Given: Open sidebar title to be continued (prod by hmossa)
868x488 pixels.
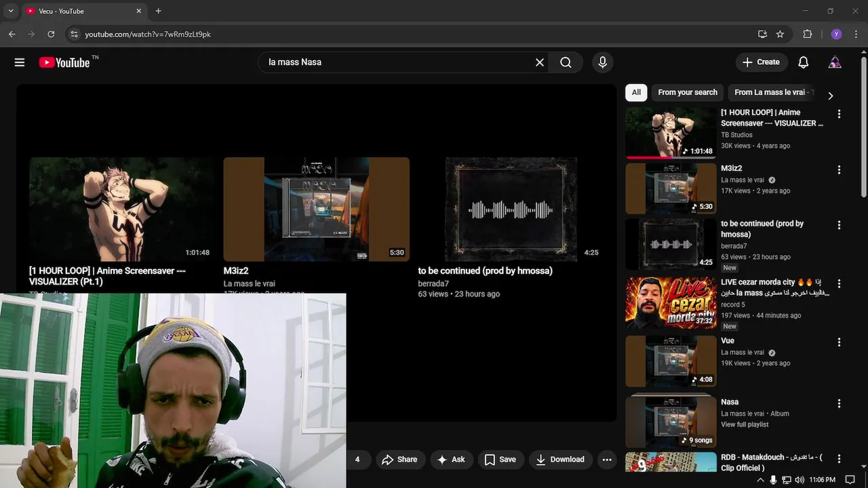Looking at the screenshot, I should [762, 229].
